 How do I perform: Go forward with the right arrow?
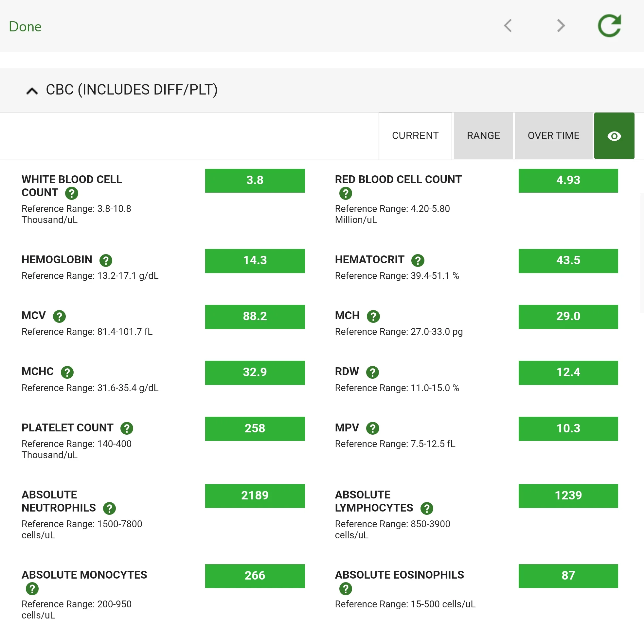click(561, 26)
